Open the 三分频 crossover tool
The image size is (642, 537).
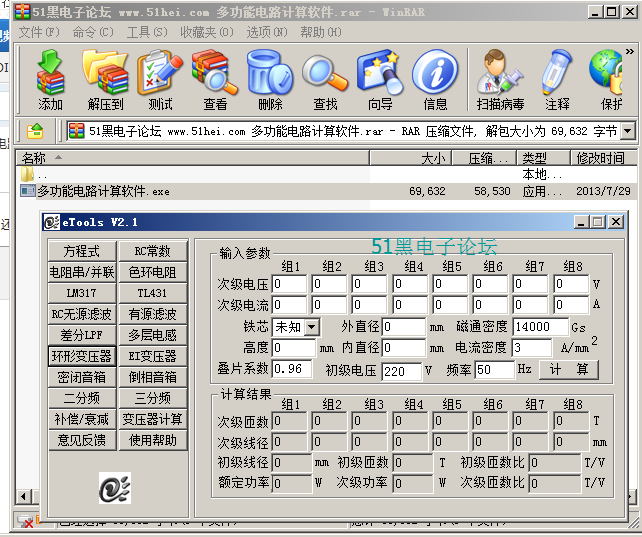[153, 398]
